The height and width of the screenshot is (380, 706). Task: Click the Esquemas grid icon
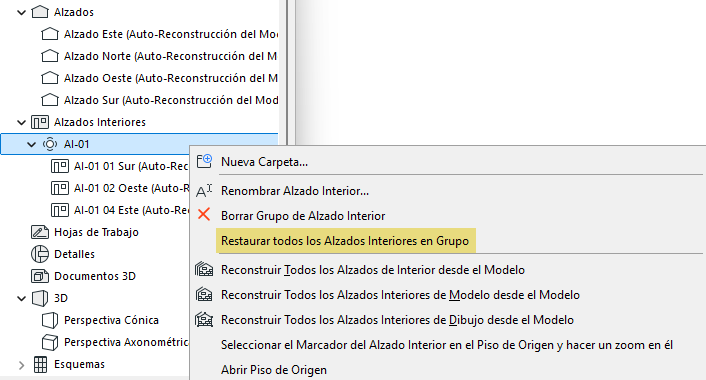point(40,364)
